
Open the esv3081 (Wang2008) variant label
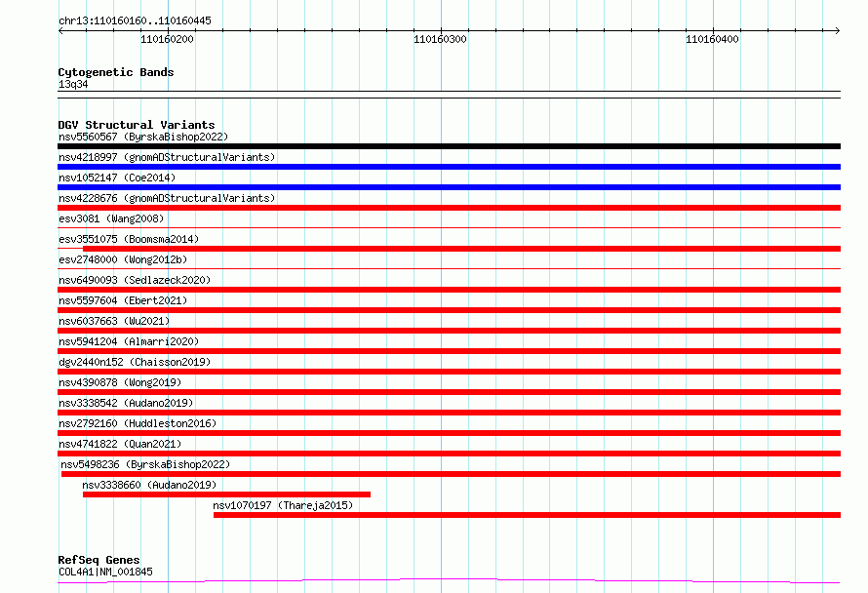click(111, 218)
